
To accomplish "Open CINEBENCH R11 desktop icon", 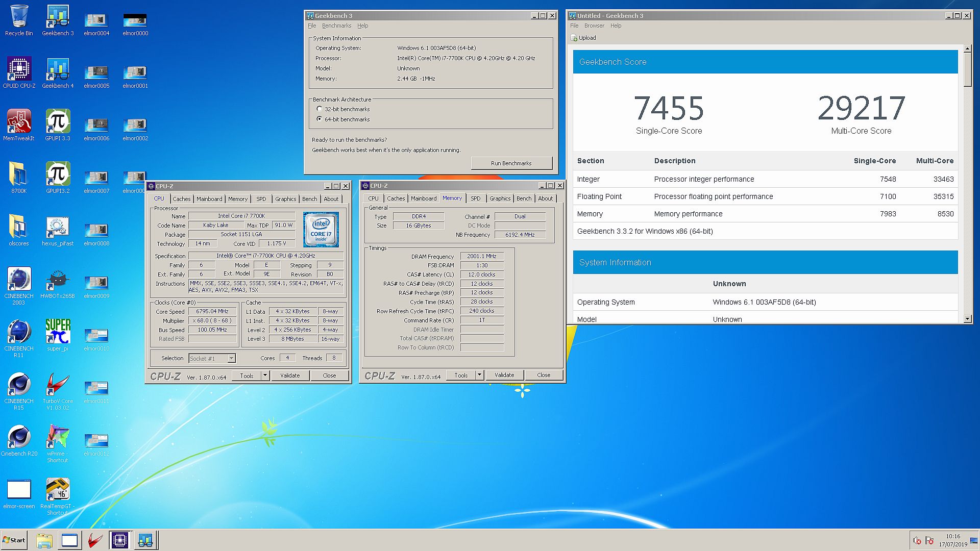I will click(x=19, y=338).
